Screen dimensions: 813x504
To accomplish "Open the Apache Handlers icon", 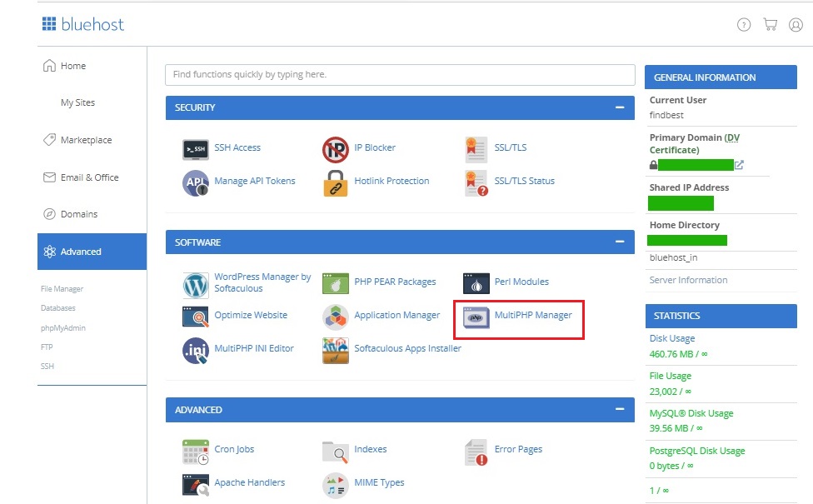I will (196, 485).
